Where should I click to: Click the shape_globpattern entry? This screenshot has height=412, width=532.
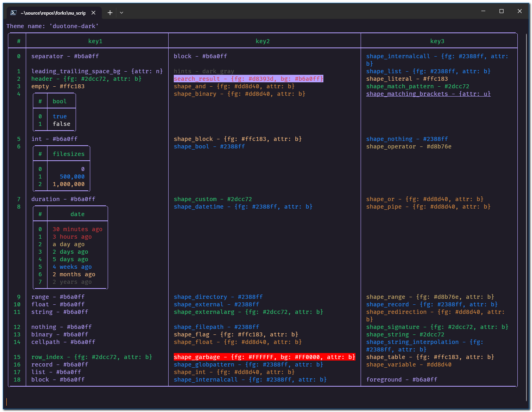pyautogui.click(x=249, y=365)
